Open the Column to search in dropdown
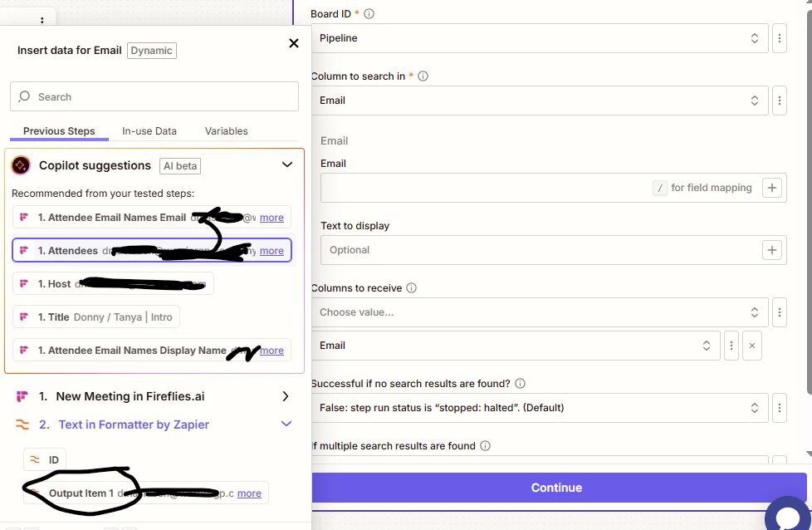Image resolution: width=812 pixels, height=530 pixels. pyautogui.click(x=540, y=100)
